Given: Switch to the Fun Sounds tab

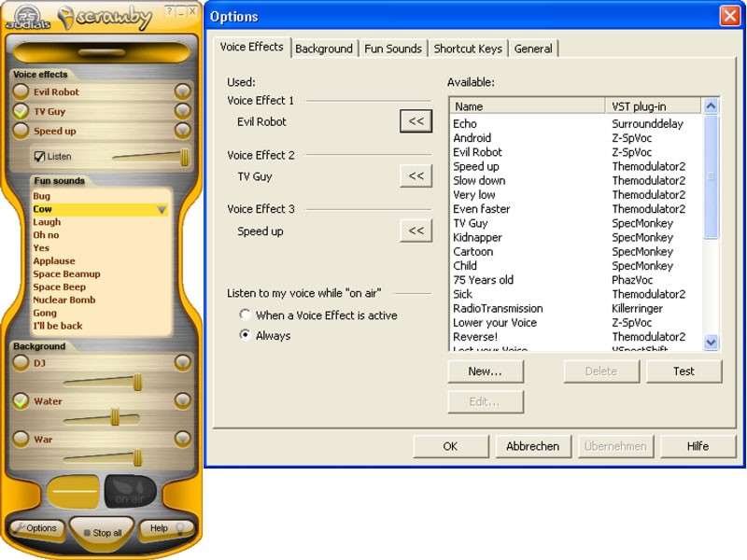Looking at the screenshot, I should click(392, 49).
